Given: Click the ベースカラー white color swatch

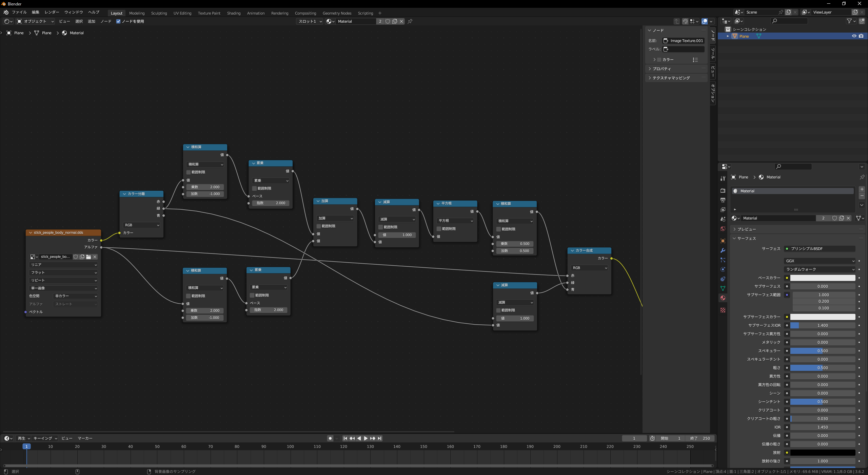Looking at the screenshot, I should (x=822, y=278).
